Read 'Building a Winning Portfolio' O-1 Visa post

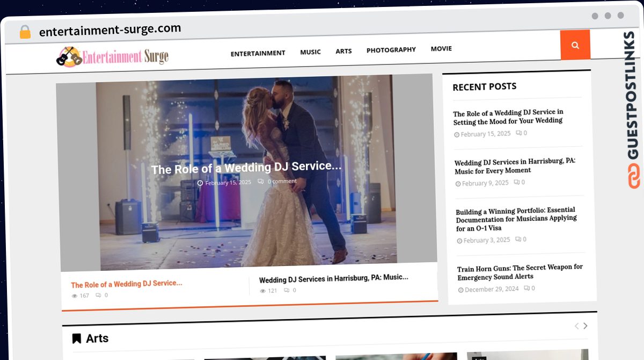[516, 219]
